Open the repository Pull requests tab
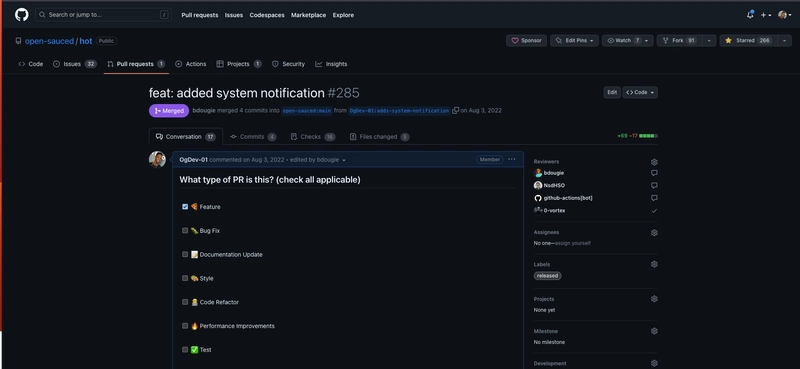 136,64
